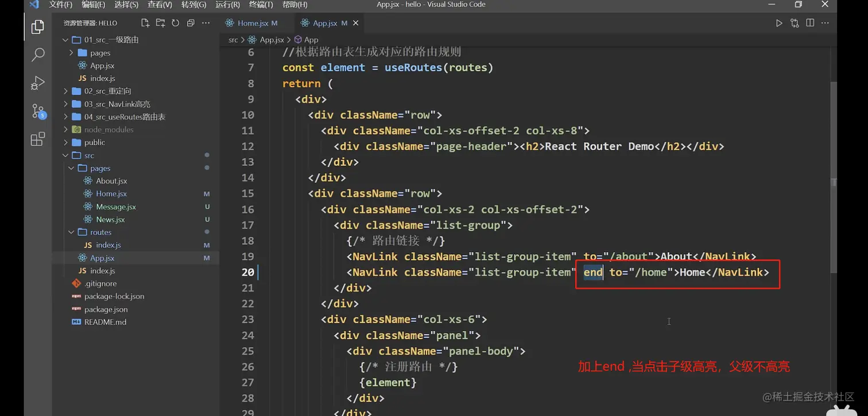Viewport: 868px width, 416px height.
Task: Click the 'to="/about"' attribute on line 19
Action: click(x=619, y=256)
